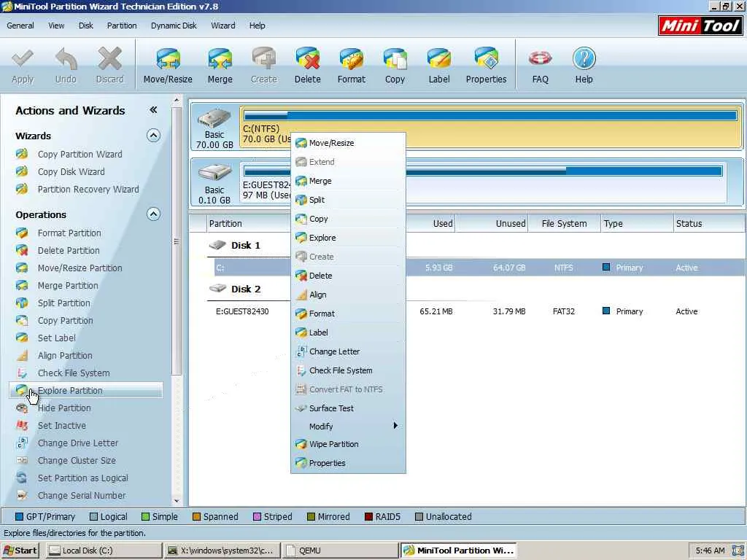Launch Copy Partition Wizard from sidebar

(80, 155)
